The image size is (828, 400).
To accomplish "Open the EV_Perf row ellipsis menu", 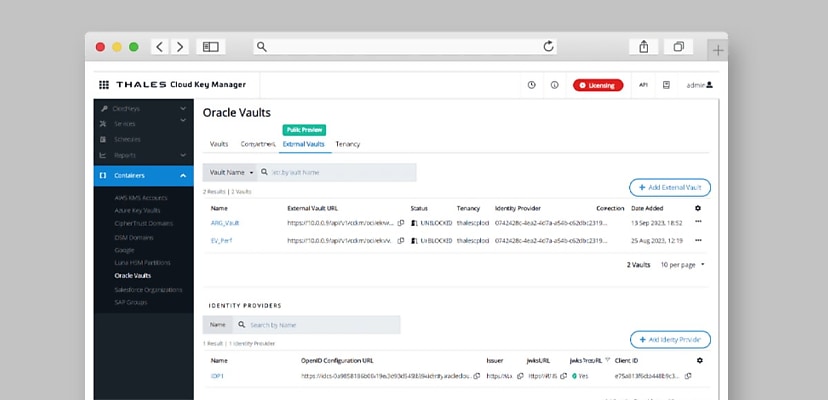I will coord(698,240).
